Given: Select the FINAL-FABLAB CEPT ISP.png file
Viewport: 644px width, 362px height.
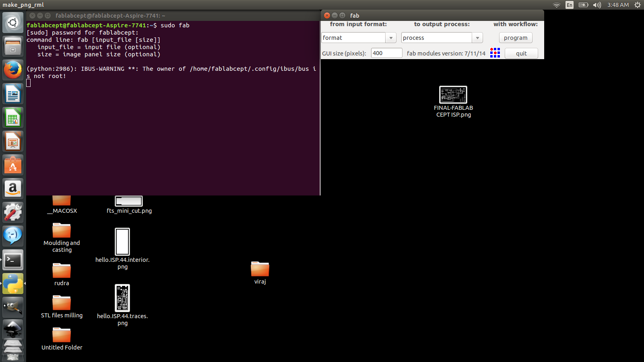Looking at the screenshot, I should point(453,102).
